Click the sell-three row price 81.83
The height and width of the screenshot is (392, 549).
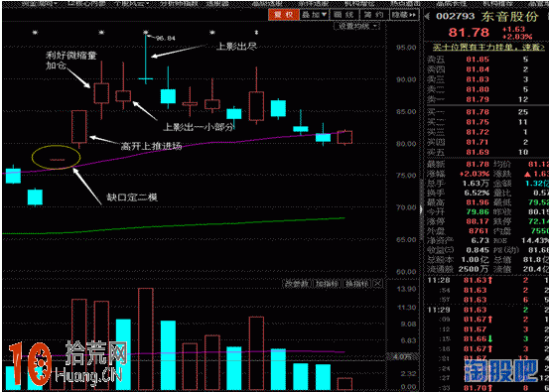pyautogui.click(x=478, y=79)
